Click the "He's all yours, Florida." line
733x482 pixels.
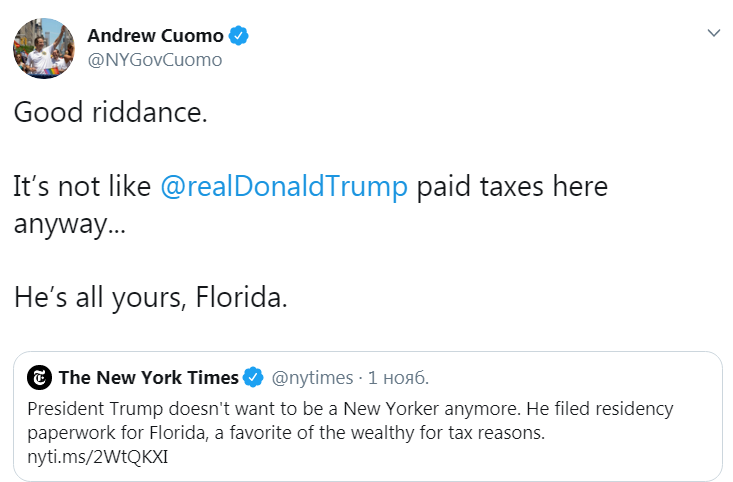click(150, 298)
